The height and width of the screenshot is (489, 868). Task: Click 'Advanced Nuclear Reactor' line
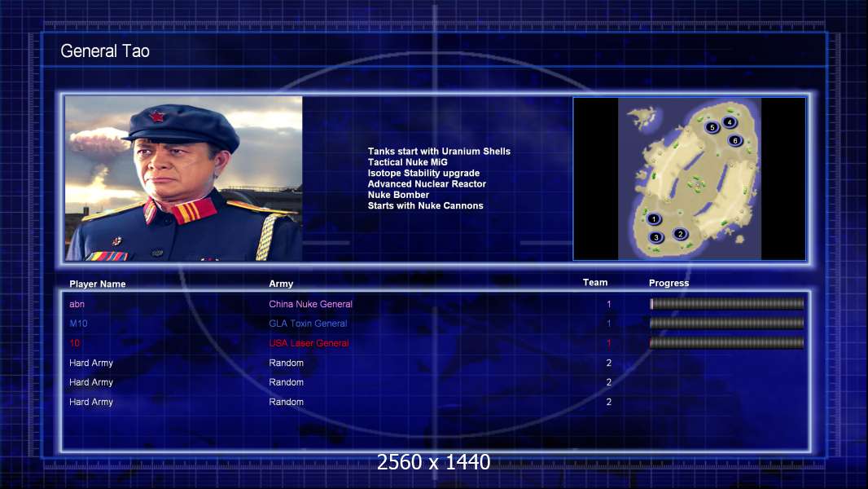(427, 184)
